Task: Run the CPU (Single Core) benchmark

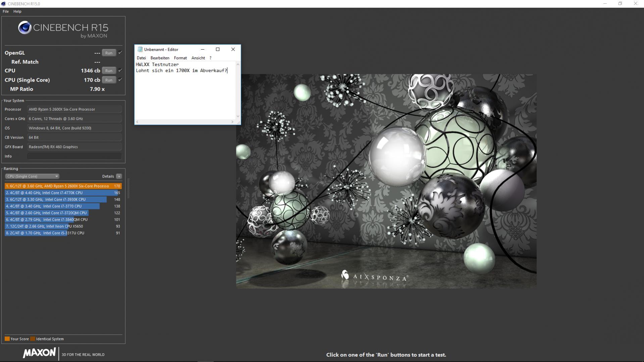Action: tap(109, 80)
